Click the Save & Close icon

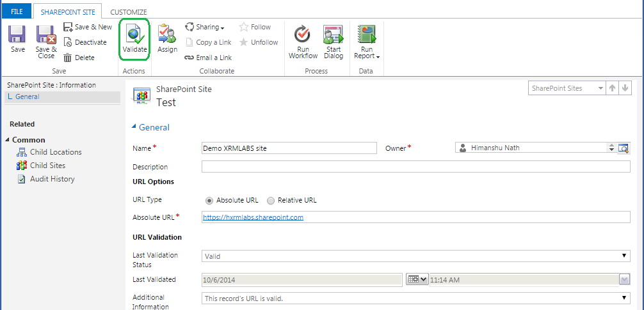coord(46,34)
